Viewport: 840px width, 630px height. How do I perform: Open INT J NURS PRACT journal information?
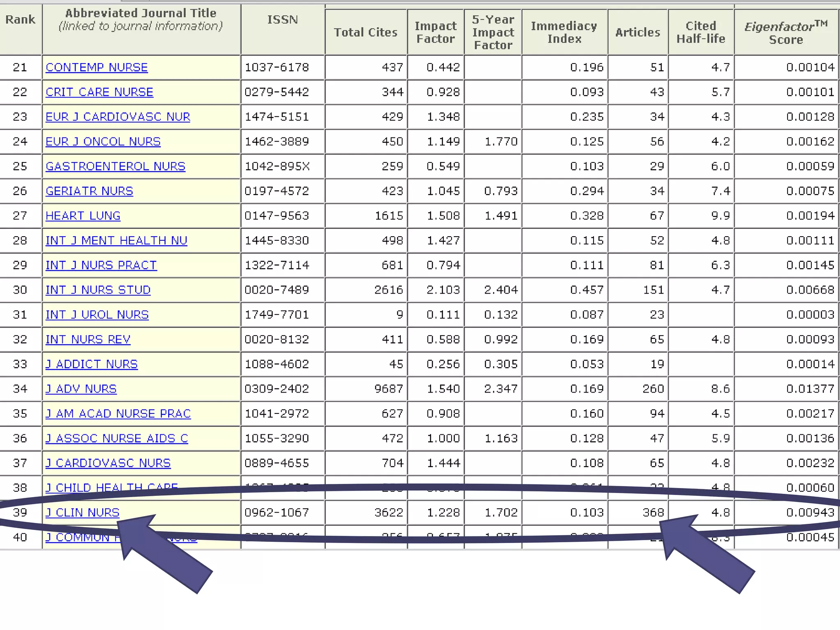[x=101, y=265]
